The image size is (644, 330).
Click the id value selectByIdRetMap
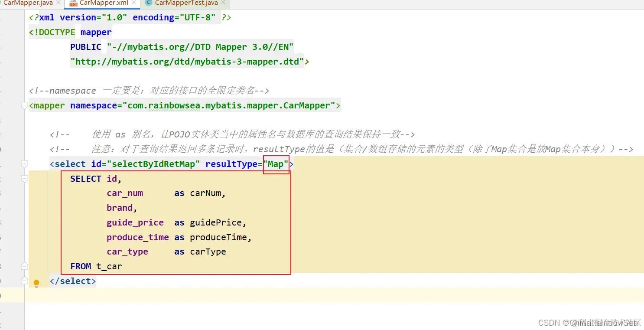153,164
